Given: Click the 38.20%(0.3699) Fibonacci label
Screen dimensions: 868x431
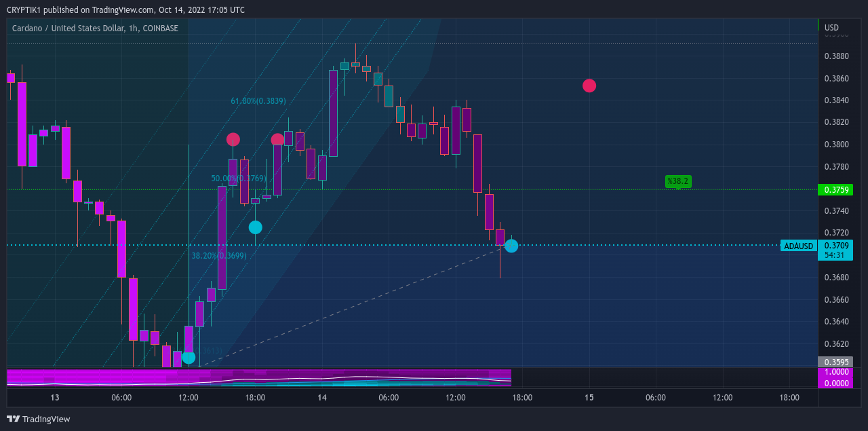Looking at the screenshot, I should [219, 256].
